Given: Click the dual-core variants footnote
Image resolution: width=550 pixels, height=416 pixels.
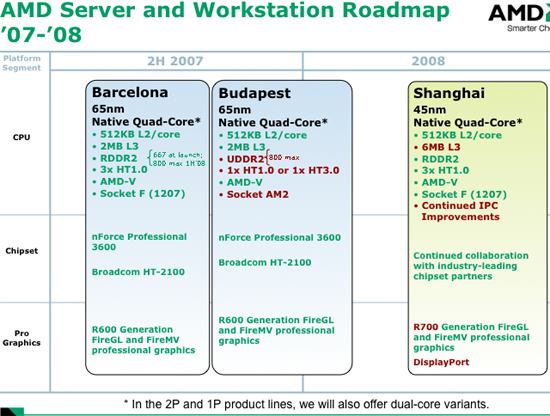Looking at the screenshot, I should coord(306,404).
